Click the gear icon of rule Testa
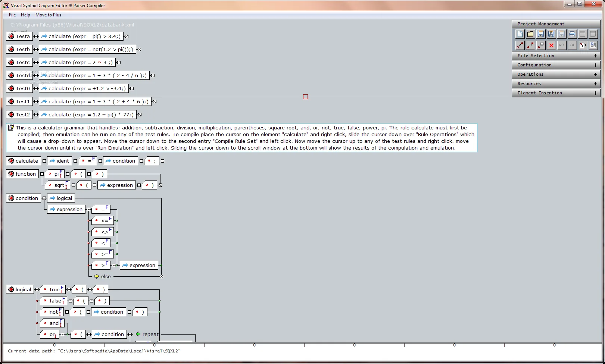 [x=11, y=36]
